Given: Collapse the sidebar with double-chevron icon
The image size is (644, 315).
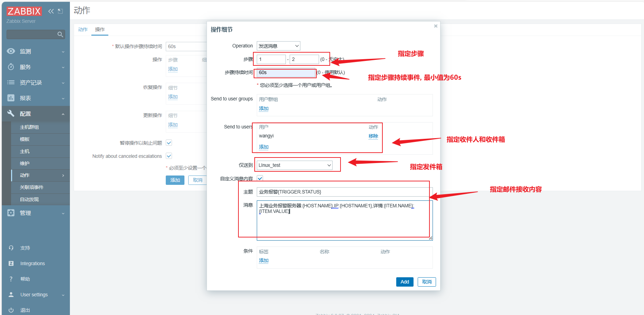Looking at the screenshot, I should (x=51, y=11).
